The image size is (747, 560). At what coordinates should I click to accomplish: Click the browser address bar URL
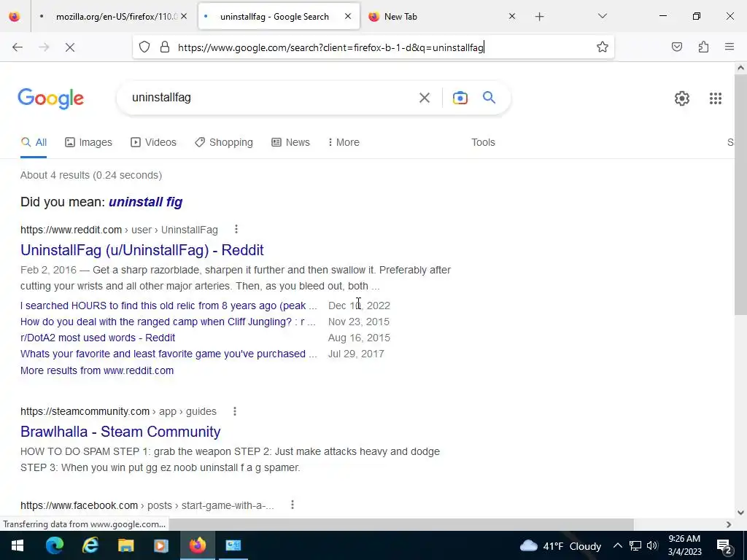pos(330,47)
